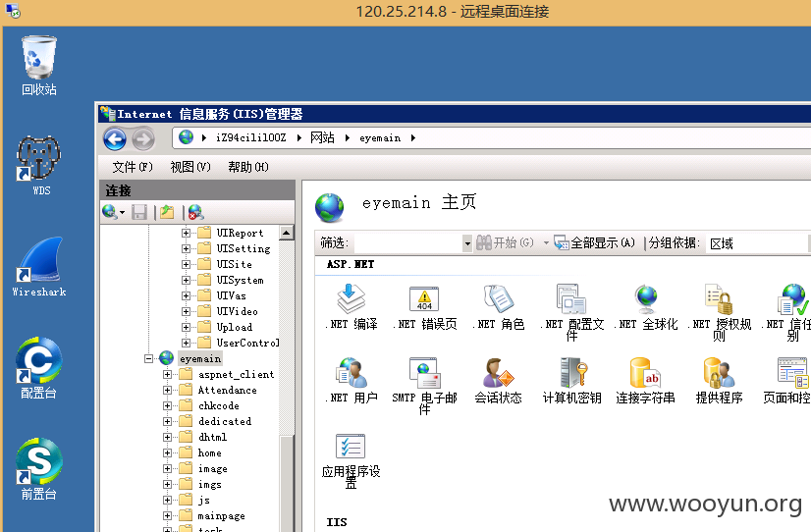Click the 开始(G) filter button

tap(505, 242)
